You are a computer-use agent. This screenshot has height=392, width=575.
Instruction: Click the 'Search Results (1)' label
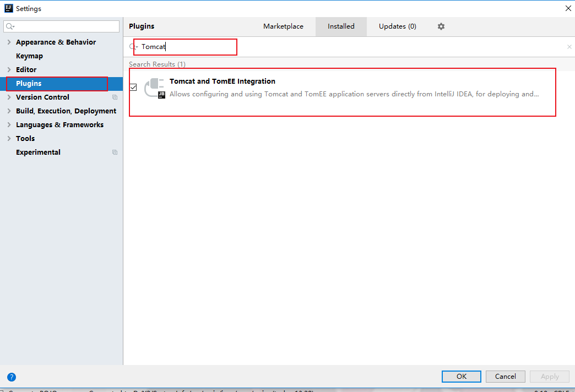157,64
